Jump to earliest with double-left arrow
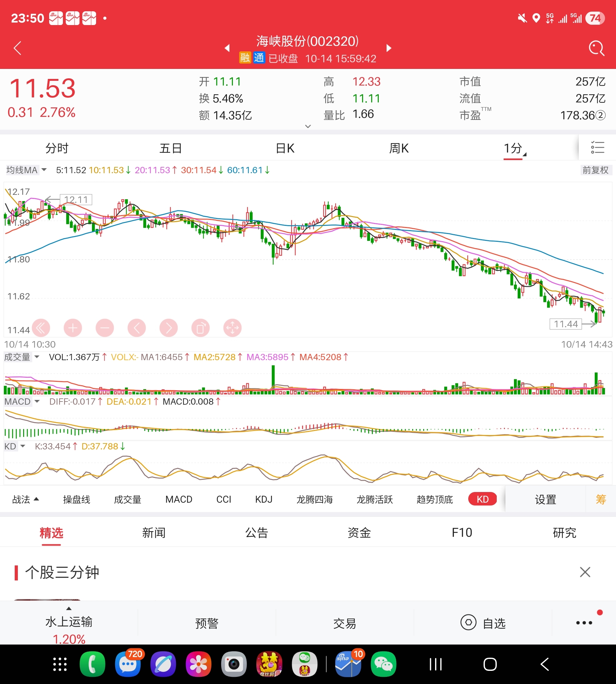 coord(41,328)
